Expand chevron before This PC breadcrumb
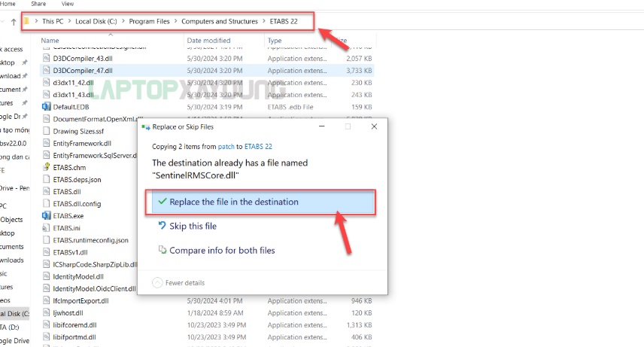The image size is (644, 347). coord(36,21)
